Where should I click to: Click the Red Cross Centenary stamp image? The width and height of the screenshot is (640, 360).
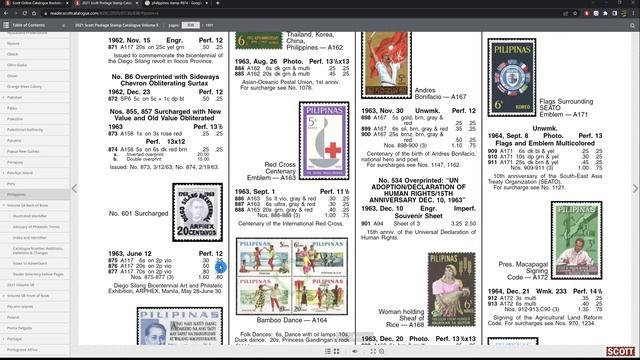[x=324, y=141]
